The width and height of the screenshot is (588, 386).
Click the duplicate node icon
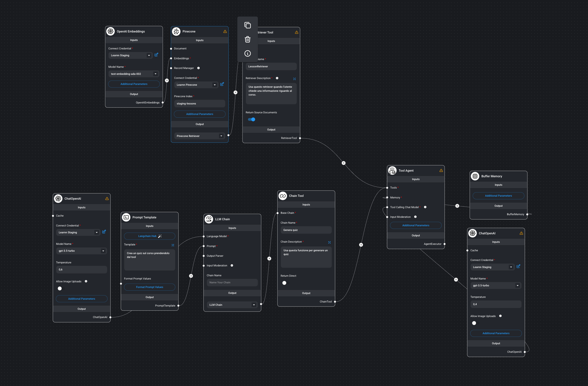(247, 25)
